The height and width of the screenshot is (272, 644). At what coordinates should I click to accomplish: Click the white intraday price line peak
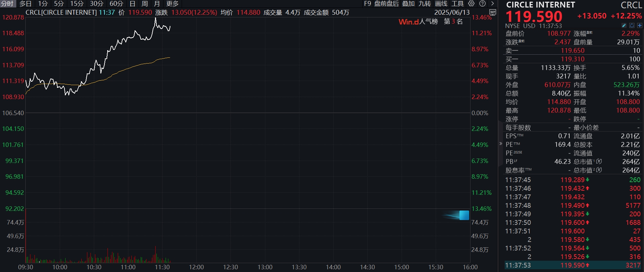pyautogui.click(x=155, y=19)
